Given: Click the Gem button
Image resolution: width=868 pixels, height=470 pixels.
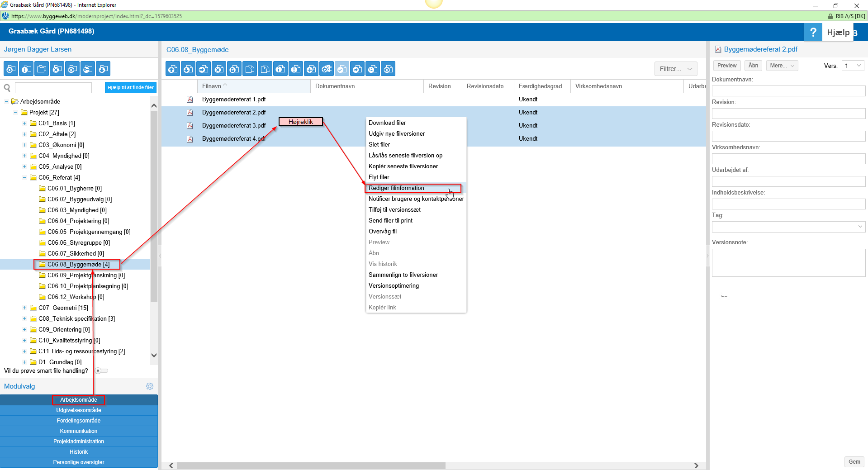Looking at the screenshot, I should tap(854, 462).
